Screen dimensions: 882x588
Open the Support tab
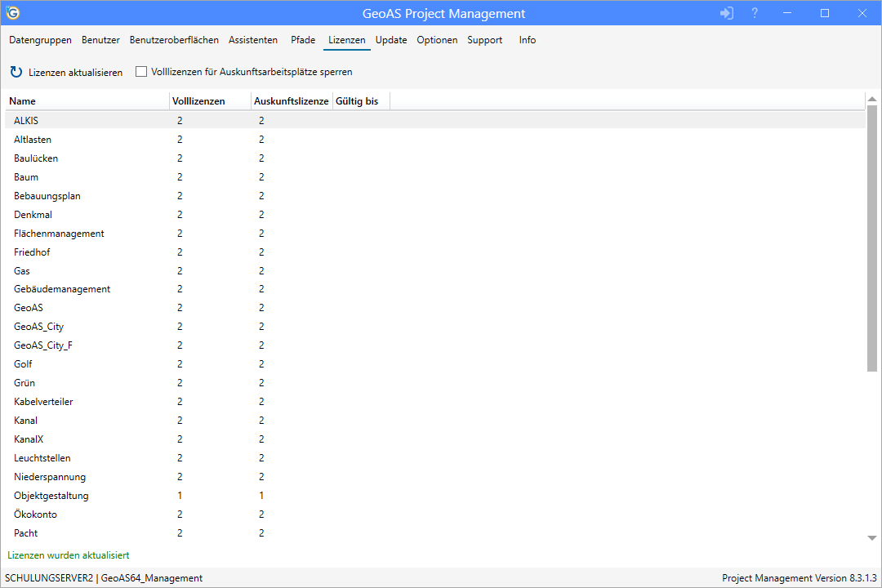[485, 40]
